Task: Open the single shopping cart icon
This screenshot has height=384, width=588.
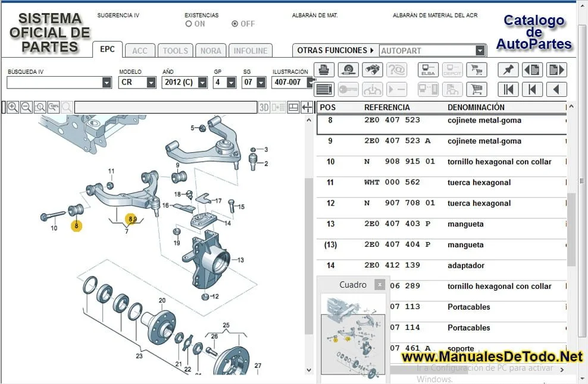Action: pos(477,90)
